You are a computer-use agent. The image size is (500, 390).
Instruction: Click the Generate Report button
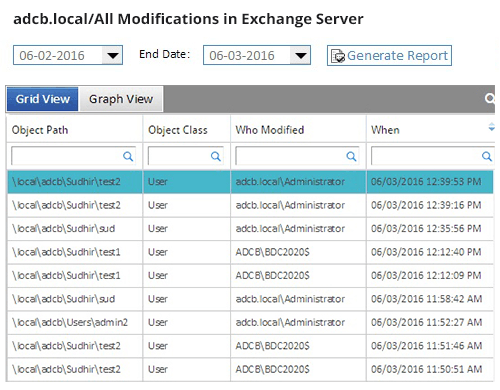pos(389,56)
